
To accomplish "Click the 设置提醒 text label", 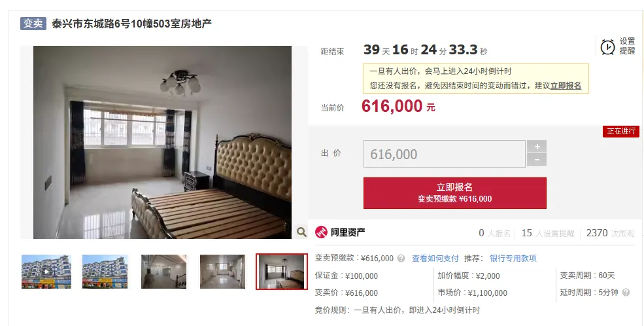I will 627,46.
